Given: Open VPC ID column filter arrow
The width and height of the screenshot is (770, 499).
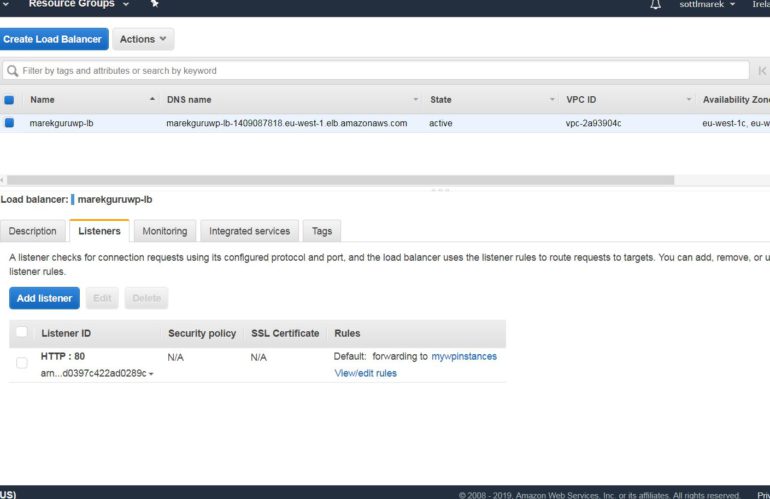Looking at the screenshot, I should pos(688,99).
